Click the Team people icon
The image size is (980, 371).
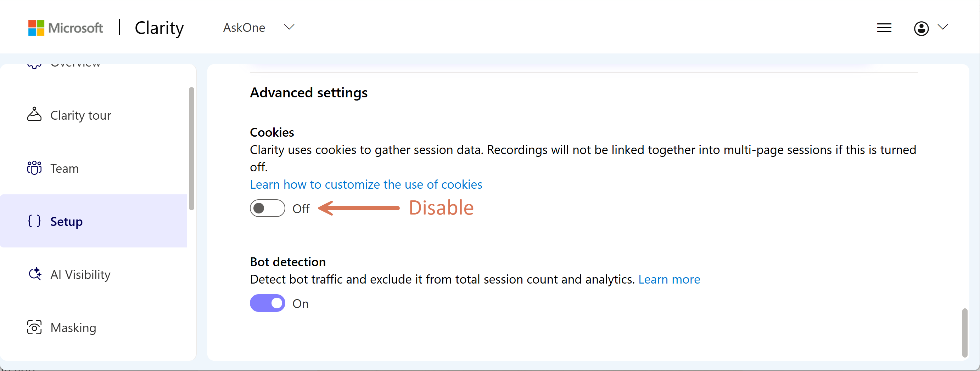34,168
